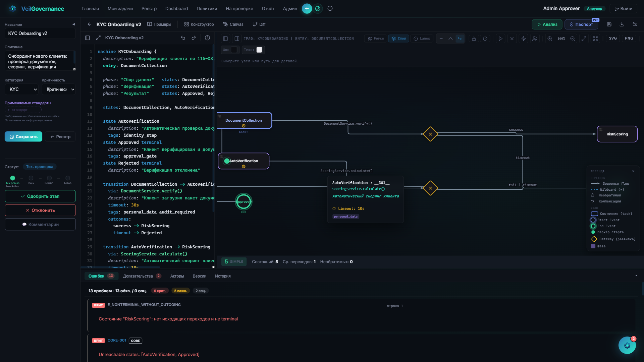Open actors view with the people icon

[x=535, y=39]
